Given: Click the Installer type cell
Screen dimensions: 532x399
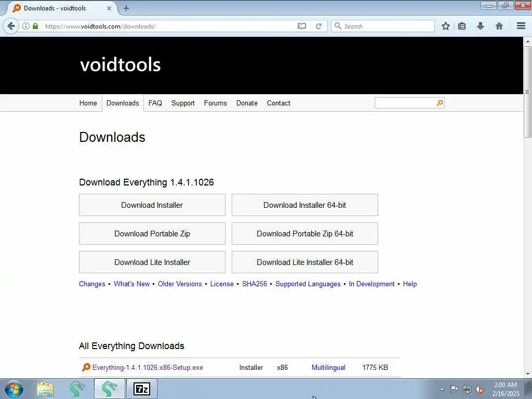Looking at the screenshot, I should 251,367.
